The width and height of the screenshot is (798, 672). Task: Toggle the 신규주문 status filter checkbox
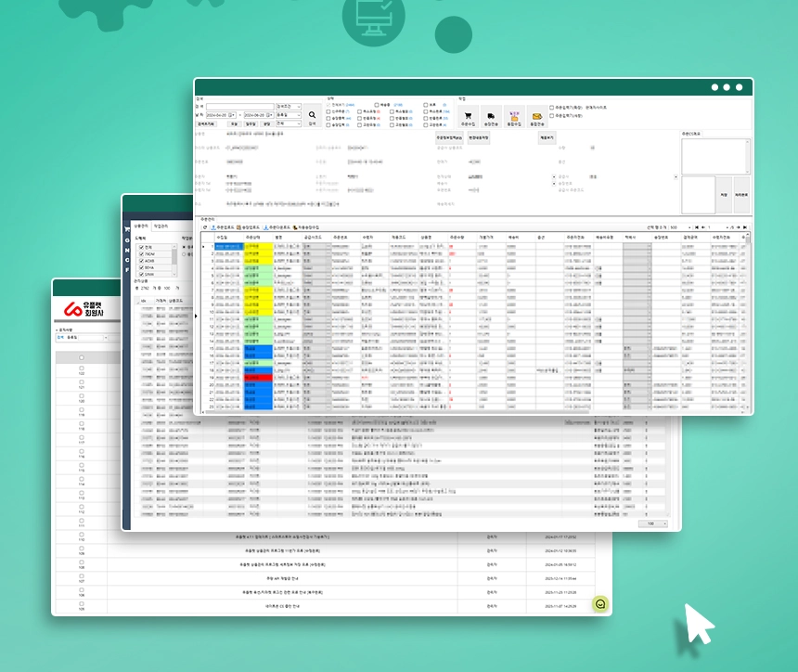coord(328,111)
